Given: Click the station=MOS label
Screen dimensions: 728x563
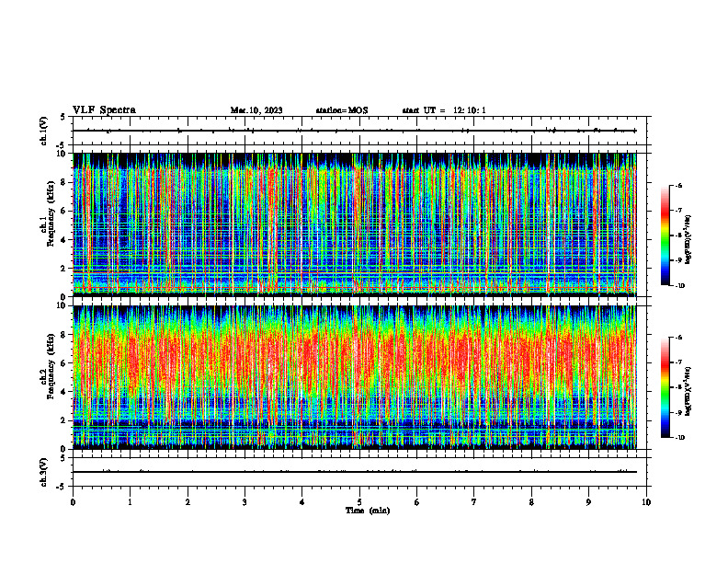Looking at the screenshot, I should pyautogui.click(x=342, y=110).
